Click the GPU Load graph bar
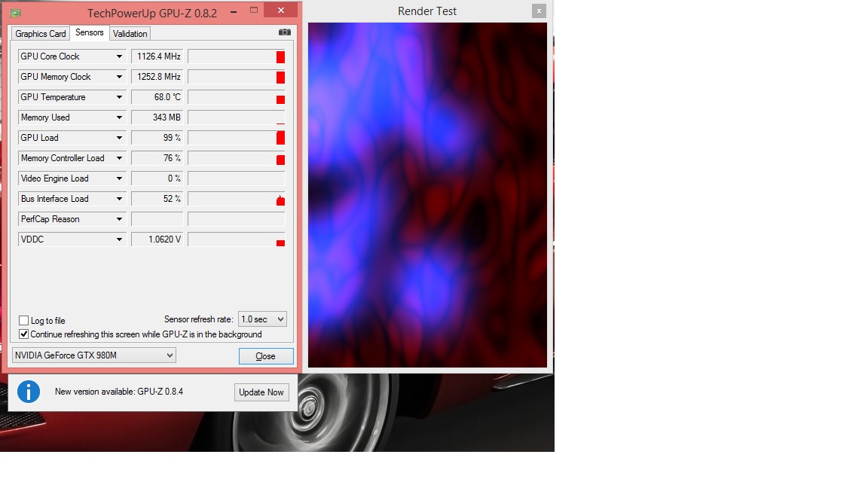Viewport: 868px width, 488px height. [237, 138]
